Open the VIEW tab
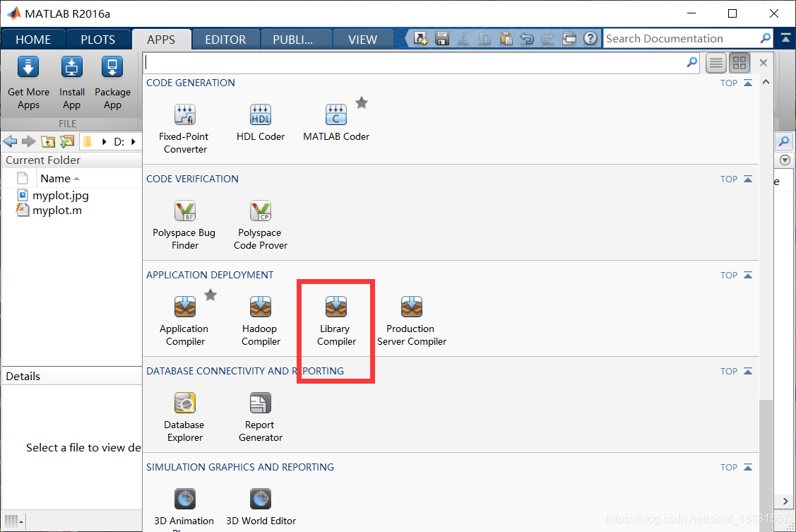This screenshot has width=796, height=532. click(362, 40)
